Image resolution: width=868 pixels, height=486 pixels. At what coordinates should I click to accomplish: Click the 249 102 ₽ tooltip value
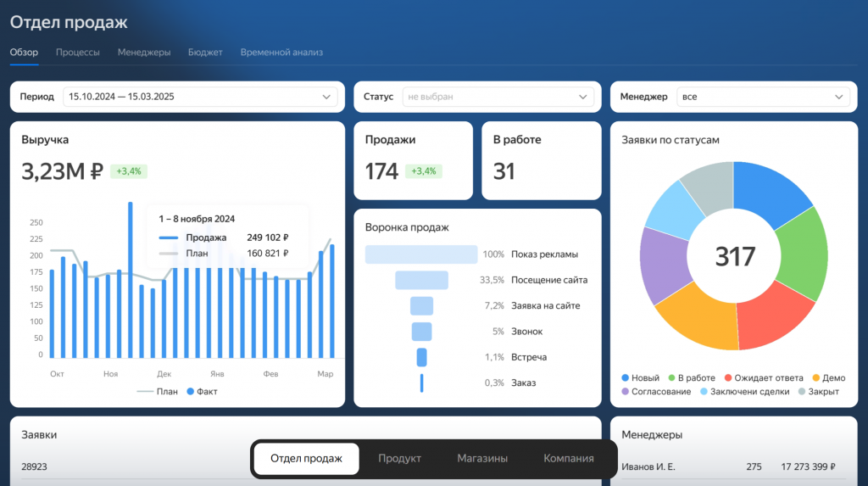(267, 237)
